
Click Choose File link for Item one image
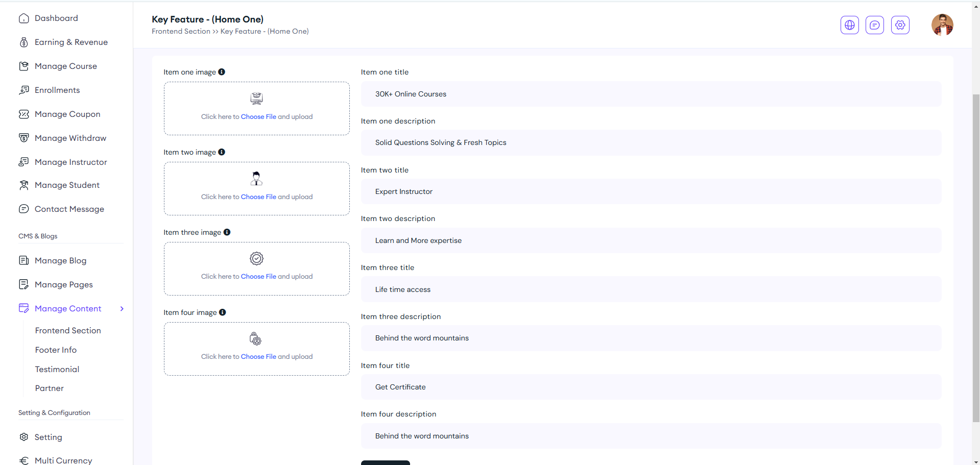tap(258, 117)
